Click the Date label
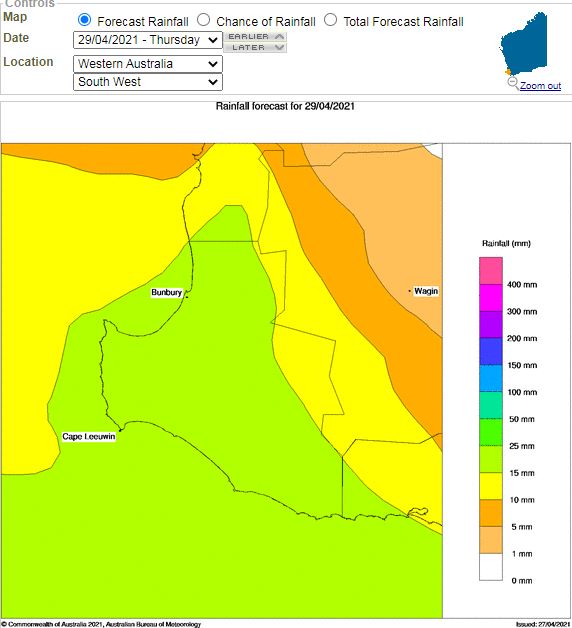The height and width of the screenshot is (628, 572). pyautogui.click(x=16, y=38)
